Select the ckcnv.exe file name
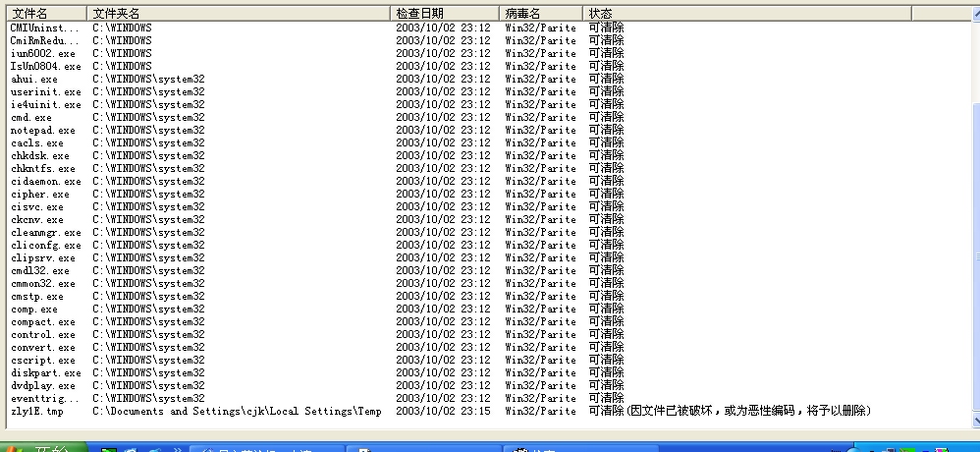The image size is (980, 452). [x=37, y=219]
